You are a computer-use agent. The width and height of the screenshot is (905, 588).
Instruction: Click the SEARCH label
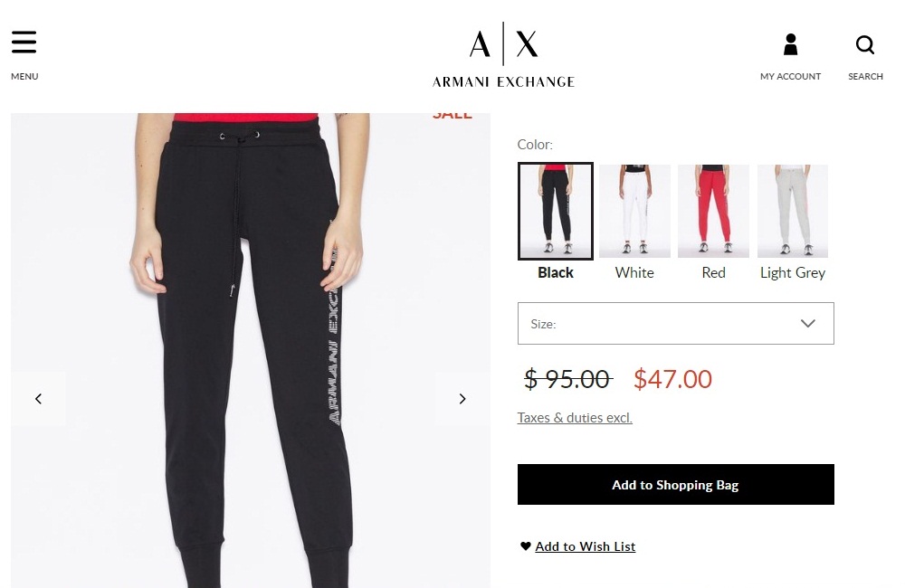pos(865,76)
